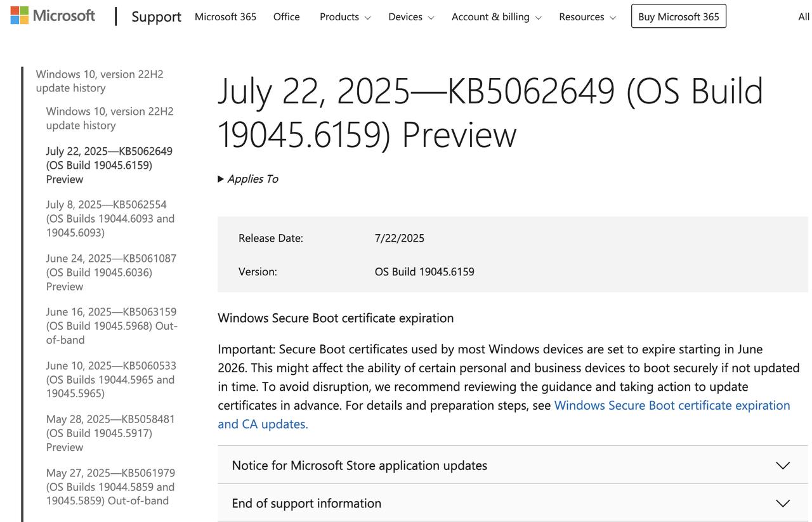Click the Version label
The width and height of the screenshot is (812, 522).
[x=258, y=271]
